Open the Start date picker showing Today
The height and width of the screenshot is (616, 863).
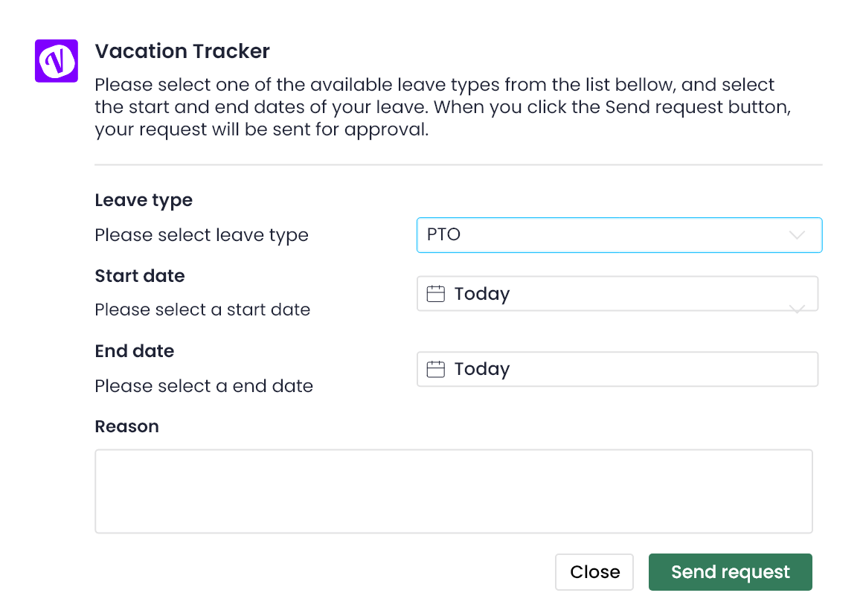[x=617, y=293]
